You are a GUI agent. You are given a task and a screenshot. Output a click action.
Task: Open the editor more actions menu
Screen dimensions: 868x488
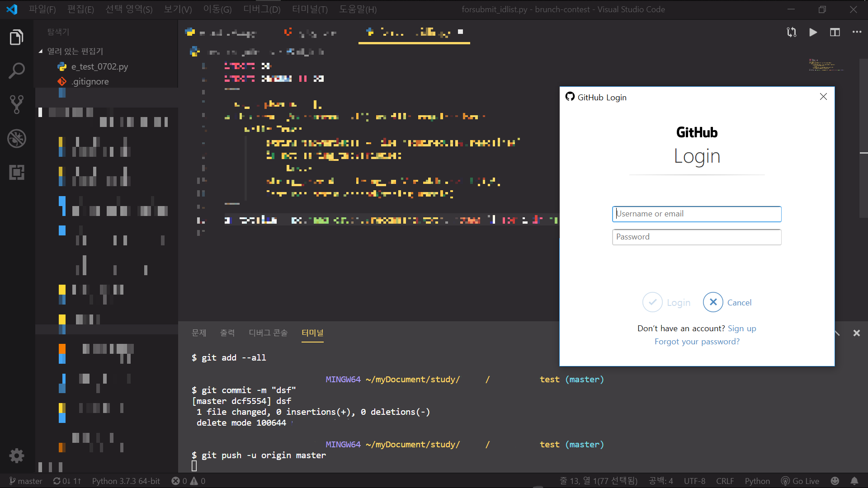coord(857,32)
